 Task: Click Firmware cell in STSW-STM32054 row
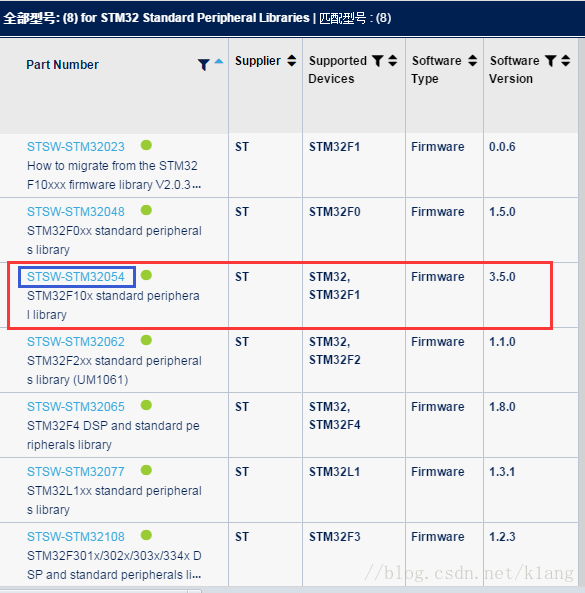pyautogui.click(x=438, y=277)
